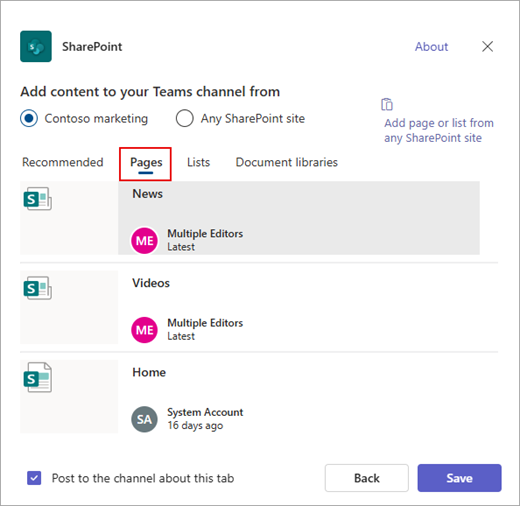Select the Videos page title
Viewport: 520px width, 506px height.
click(151, 283)
